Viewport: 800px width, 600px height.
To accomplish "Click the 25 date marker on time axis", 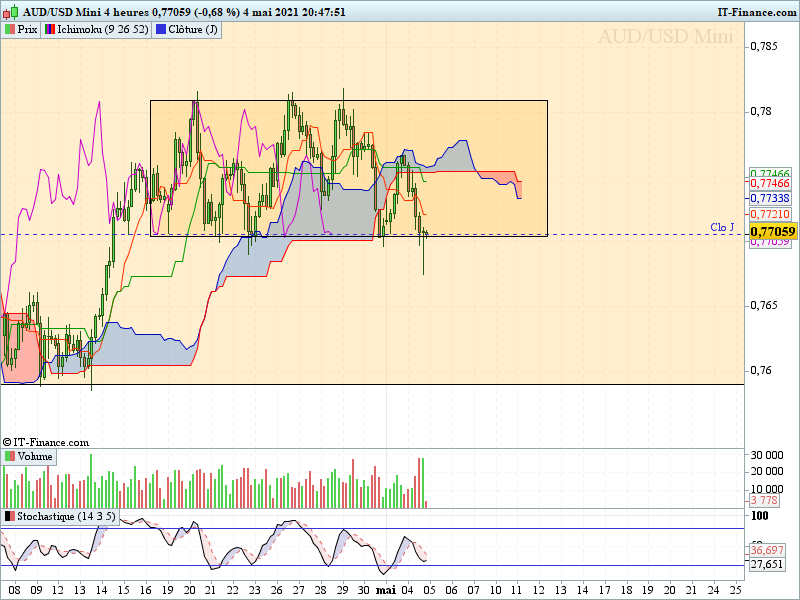I will pos(735,590).
